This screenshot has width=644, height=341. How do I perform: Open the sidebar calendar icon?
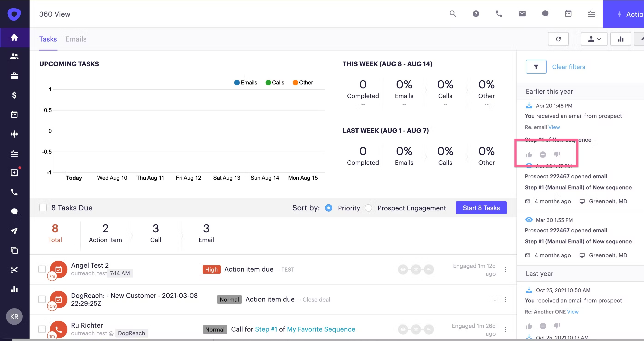pyautogui.click(x=14, y=115)
